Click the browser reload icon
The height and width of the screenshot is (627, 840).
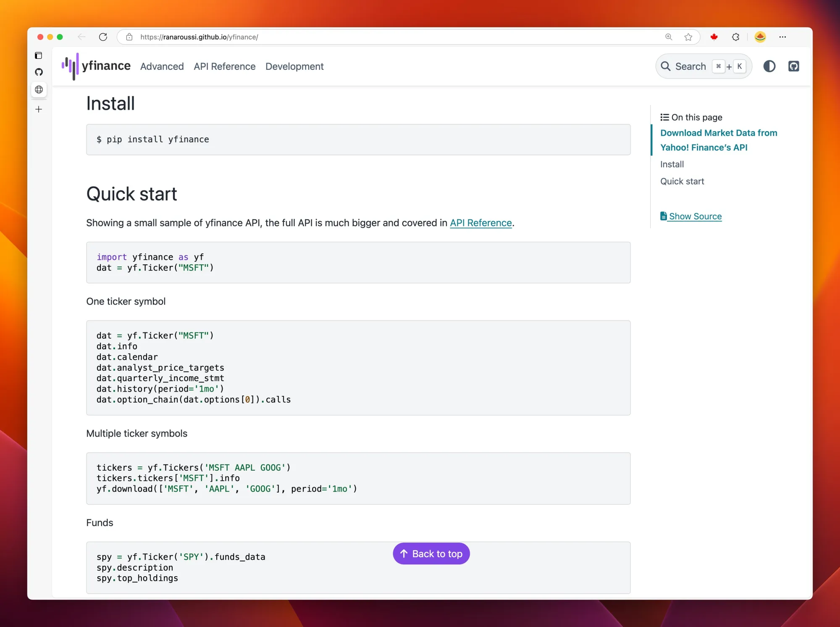click(x=103, y=37)
